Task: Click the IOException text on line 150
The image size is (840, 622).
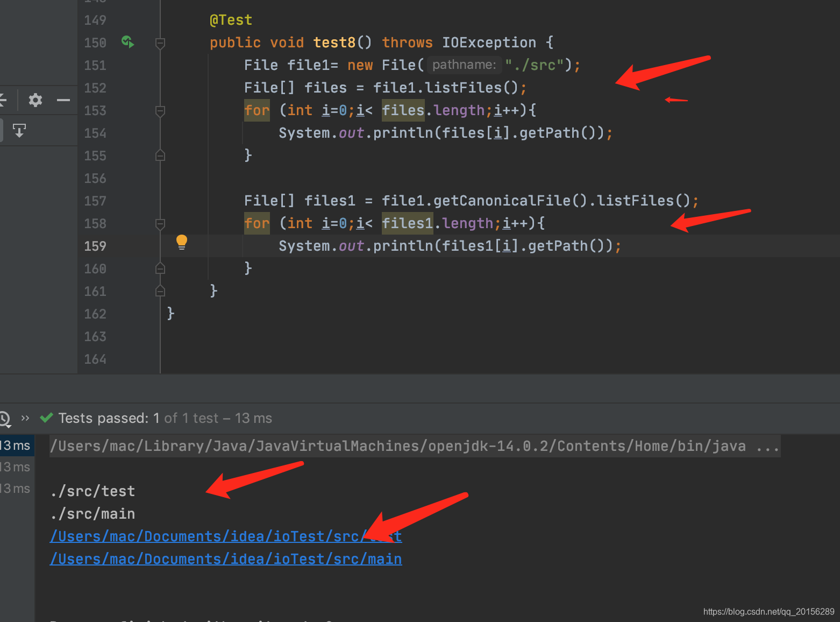Action: [x=489, y=43]
